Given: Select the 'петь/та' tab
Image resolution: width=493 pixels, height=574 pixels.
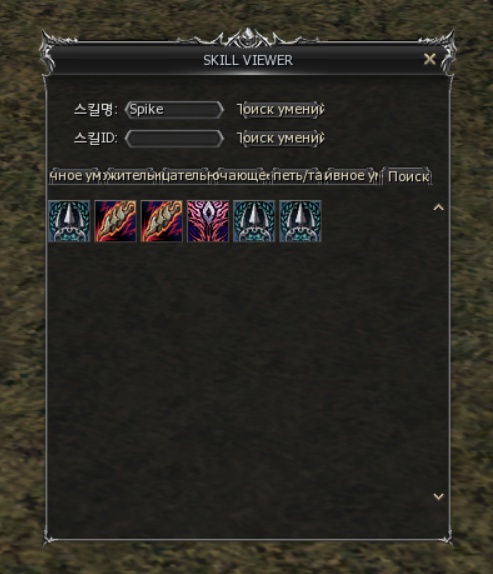Looking at the screenshot, I should (x=297, y=176).
